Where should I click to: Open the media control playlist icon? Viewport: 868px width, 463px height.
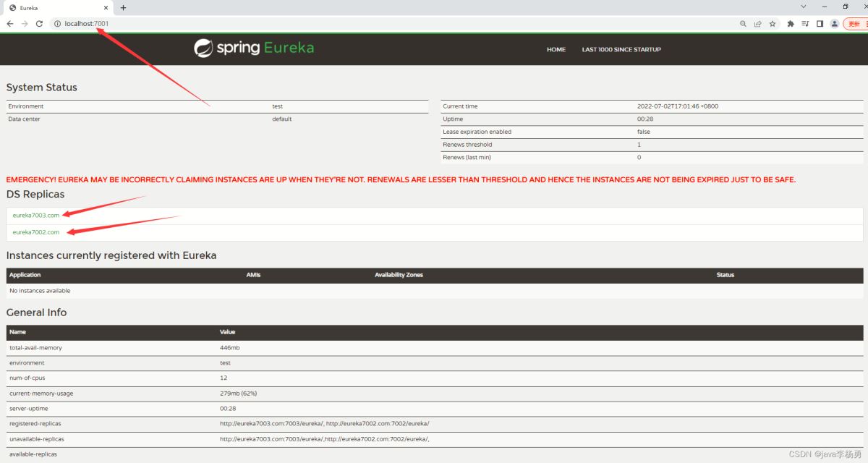point(805,24)
